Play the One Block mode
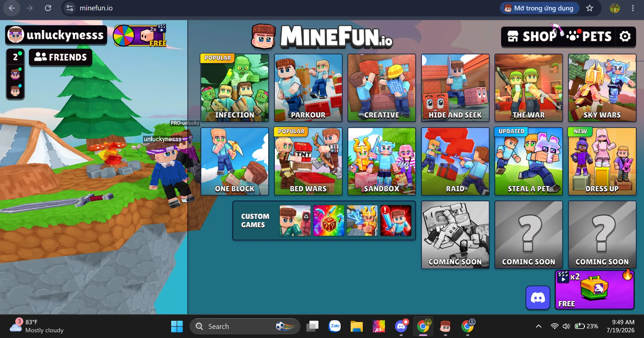The image size is (644, 338). point(235,161)
